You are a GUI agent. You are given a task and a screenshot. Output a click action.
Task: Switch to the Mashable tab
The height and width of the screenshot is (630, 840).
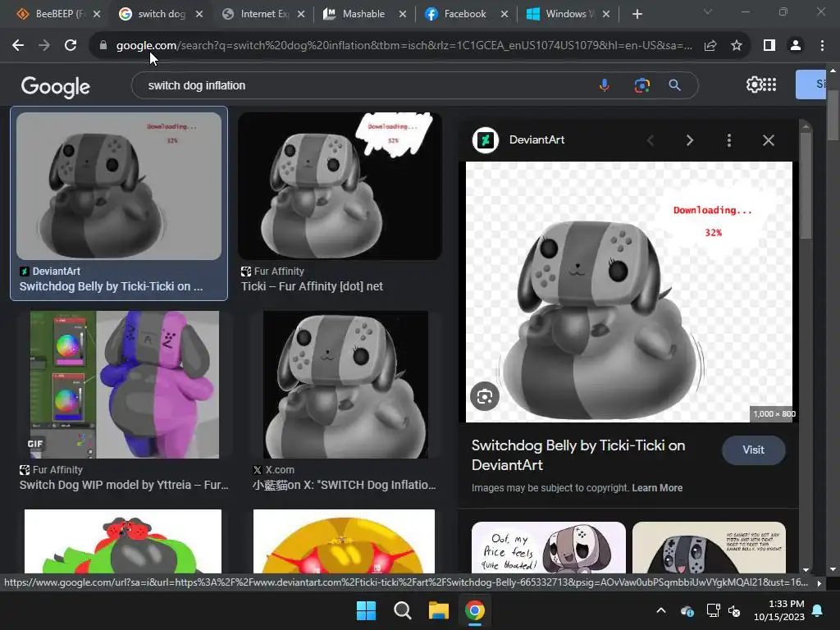[363, 14]
